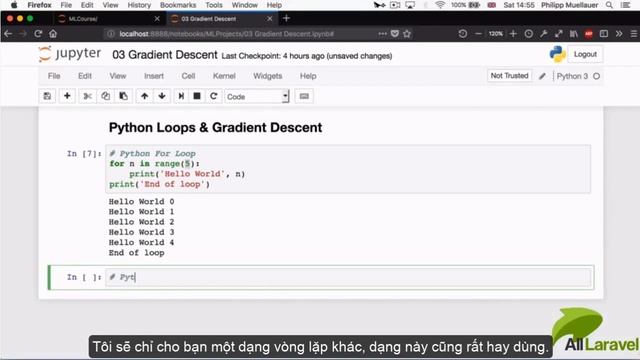Open developer tools wrench icon
The height and width of the screenshot is (360, 640).
click(x=543, y=34)
